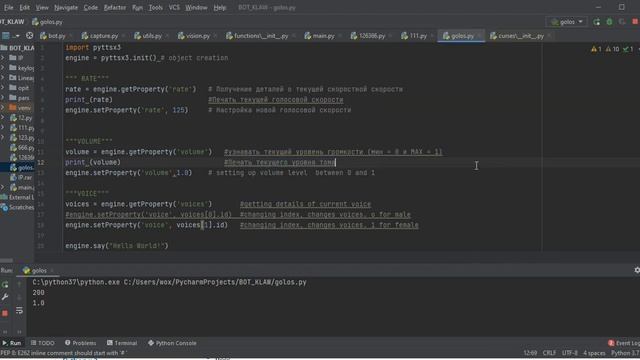Select the golos.py editor tab
Screen dimensions: 640x360
click(x=462, y=36)
